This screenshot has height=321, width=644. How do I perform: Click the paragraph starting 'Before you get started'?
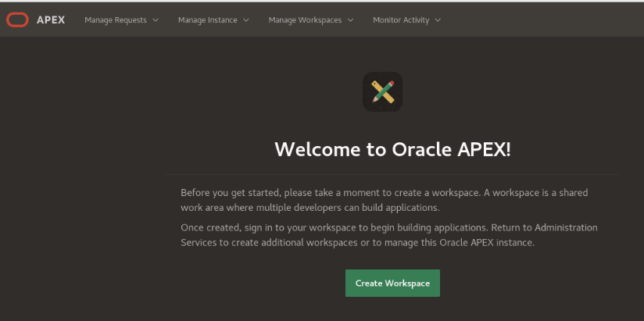(x=385, y=200)
